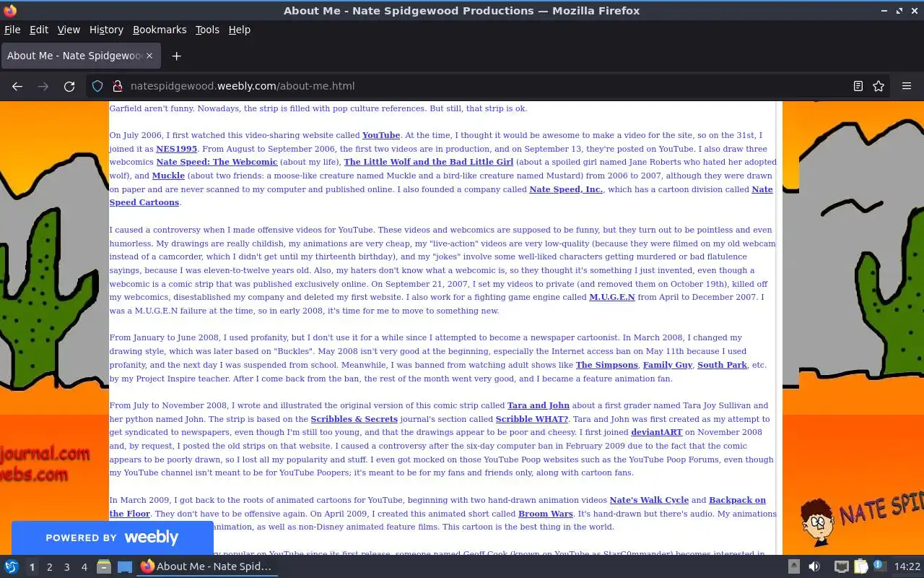Open the volume control in the tray
The width and height of the screenshot is (924, 578).
pyautogui.click(x=814, y=566)
